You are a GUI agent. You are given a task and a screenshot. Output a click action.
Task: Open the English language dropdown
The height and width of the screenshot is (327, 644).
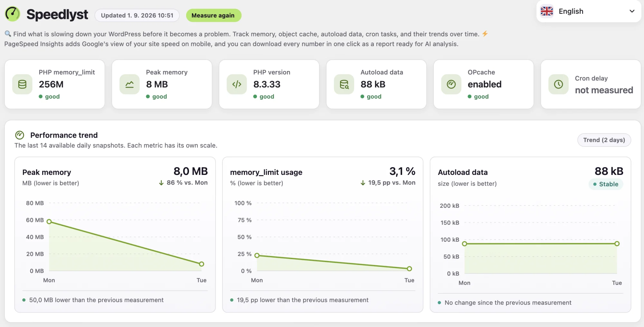(x=589, y=11)
